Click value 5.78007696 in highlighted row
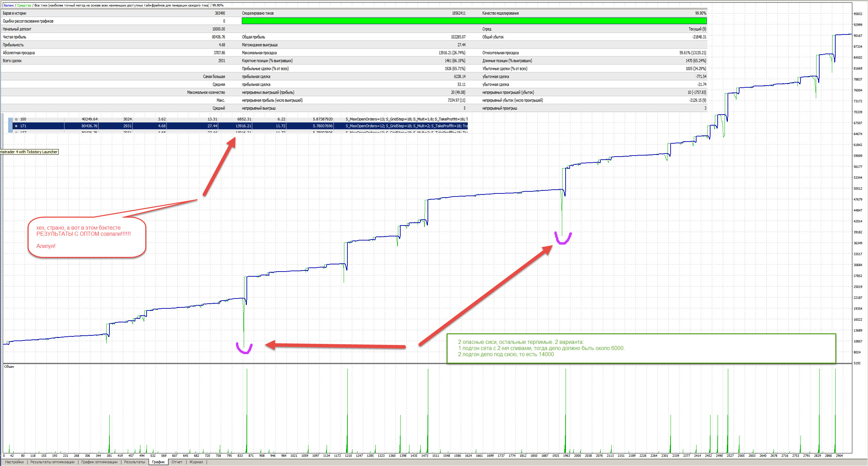The width and height of the screenshot is (868, 466). click(x=323, y=126)
